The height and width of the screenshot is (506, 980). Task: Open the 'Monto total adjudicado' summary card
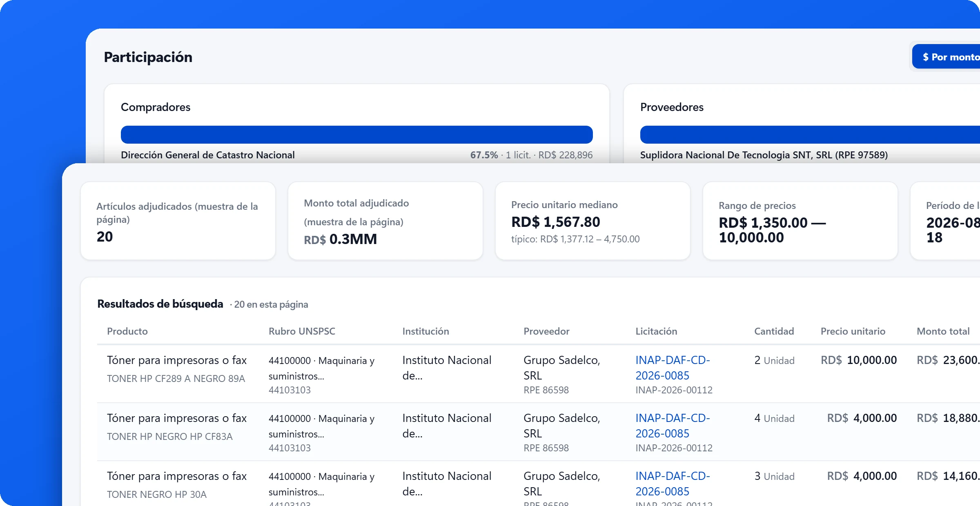(x=385, y=221)
